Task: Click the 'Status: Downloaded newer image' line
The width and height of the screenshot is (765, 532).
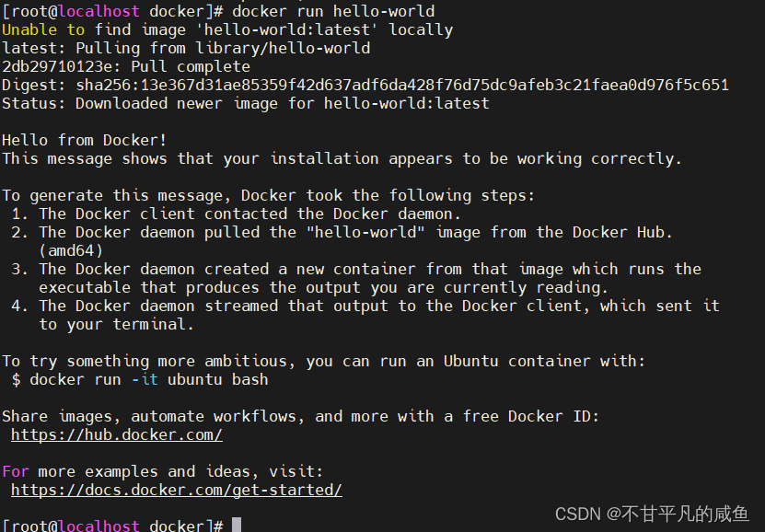Action: point(245,103)
